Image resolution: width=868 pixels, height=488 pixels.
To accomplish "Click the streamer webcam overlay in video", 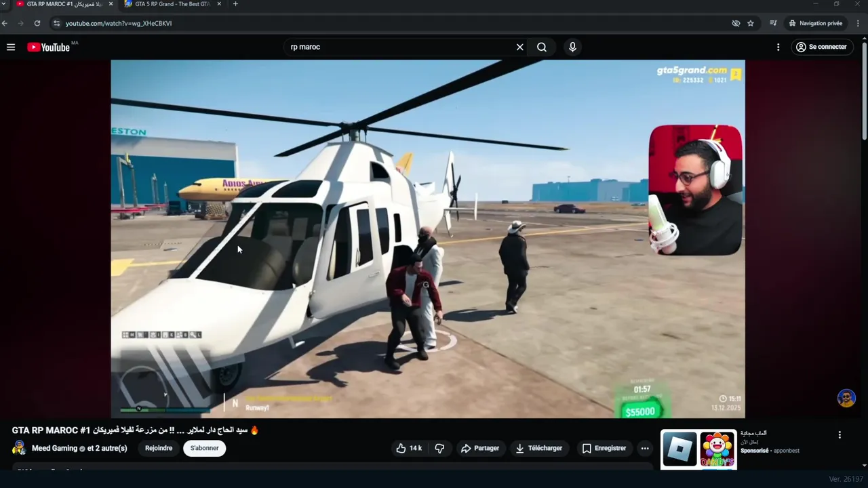I will pos(695,190).
